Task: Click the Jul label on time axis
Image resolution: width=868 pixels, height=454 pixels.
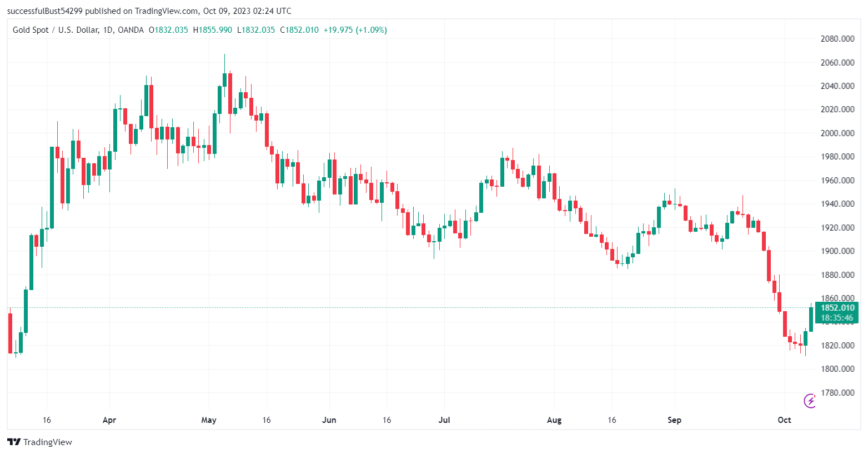Action: (x=444, y=420)
